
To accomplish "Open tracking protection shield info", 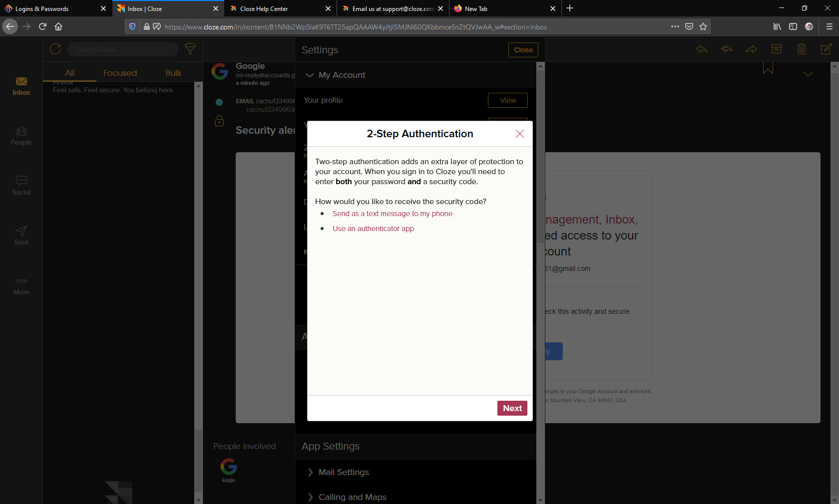I will (132, 26).
